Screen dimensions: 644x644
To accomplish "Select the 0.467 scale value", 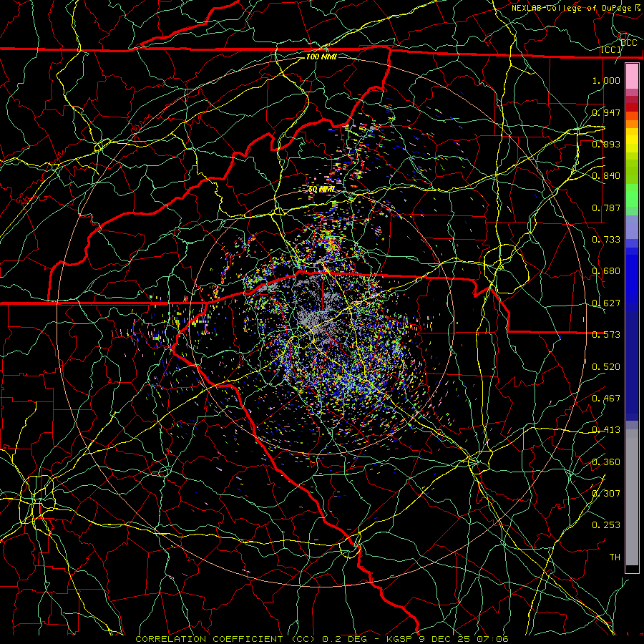I will pyautogui.click(x=606, y=399).
